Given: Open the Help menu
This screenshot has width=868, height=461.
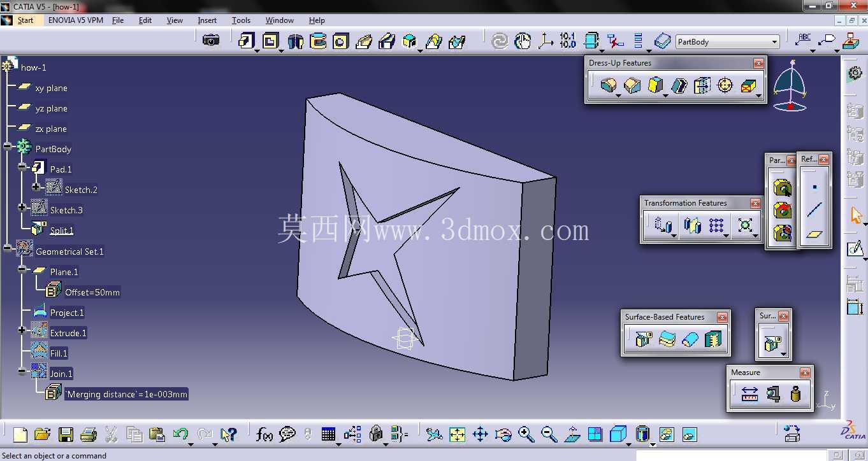Looking at the screenshot, I should [317, 20].
